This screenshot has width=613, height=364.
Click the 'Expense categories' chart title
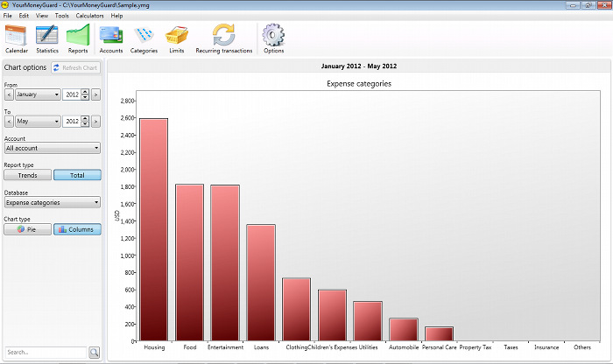359,84
